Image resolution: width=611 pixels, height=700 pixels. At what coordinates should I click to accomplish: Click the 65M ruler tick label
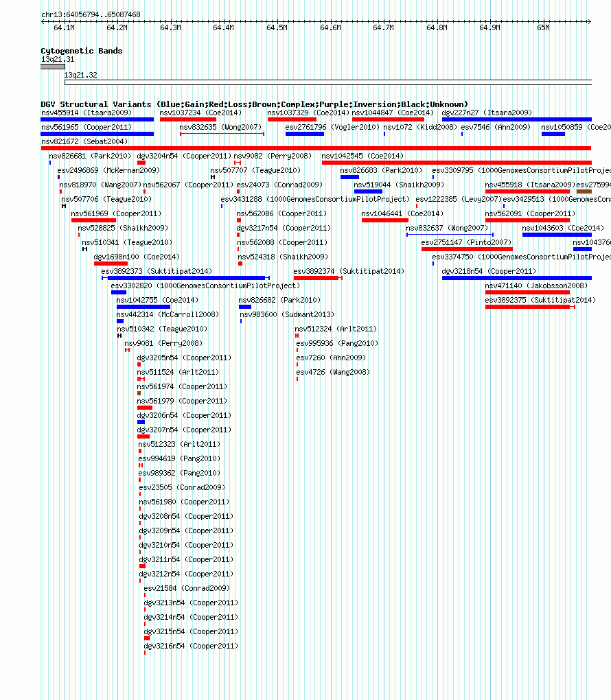tap(543, 27)
